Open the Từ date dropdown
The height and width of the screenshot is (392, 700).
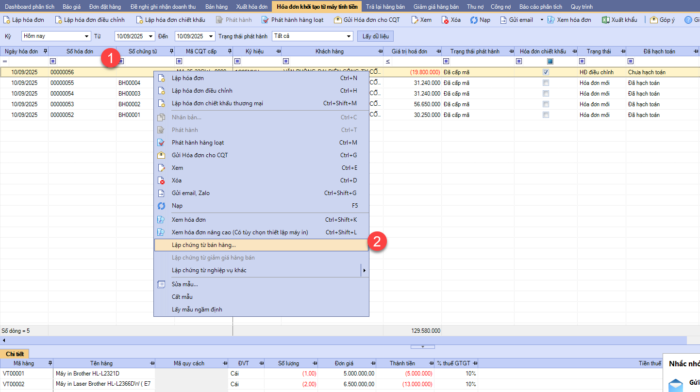150,36
